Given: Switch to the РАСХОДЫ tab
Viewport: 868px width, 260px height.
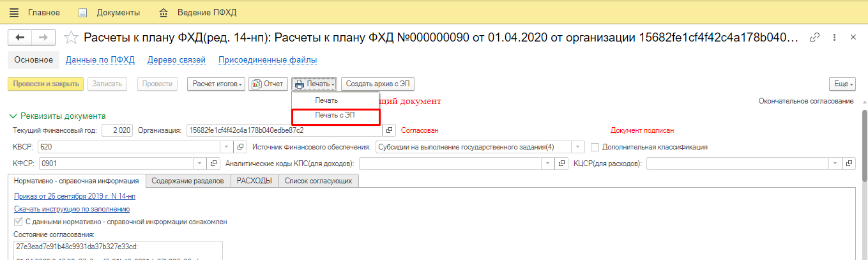Looking at the screenshot, I should point(254,181).
